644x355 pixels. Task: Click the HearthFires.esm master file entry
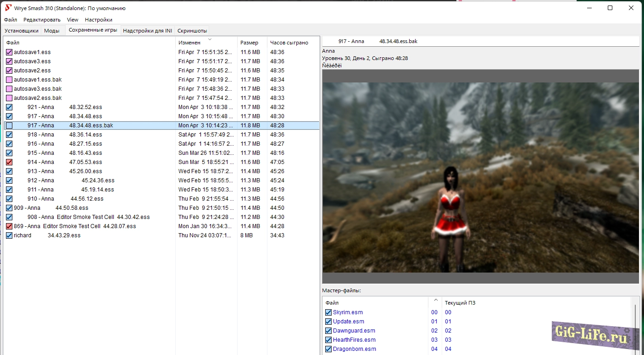(354, 340)
